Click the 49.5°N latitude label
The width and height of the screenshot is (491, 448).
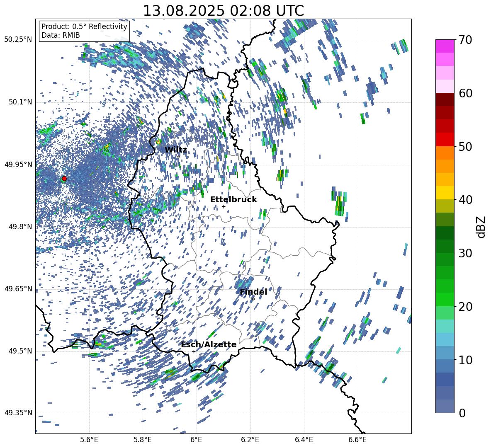[20, 351]
